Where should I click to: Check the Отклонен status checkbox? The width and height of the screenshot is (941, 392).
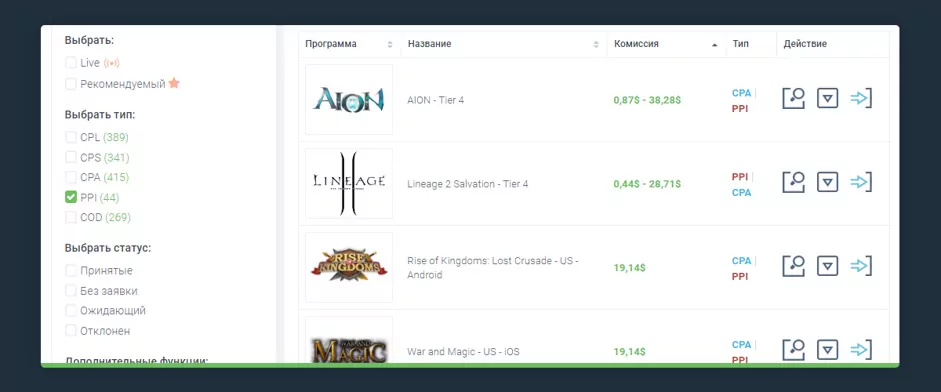71,330
